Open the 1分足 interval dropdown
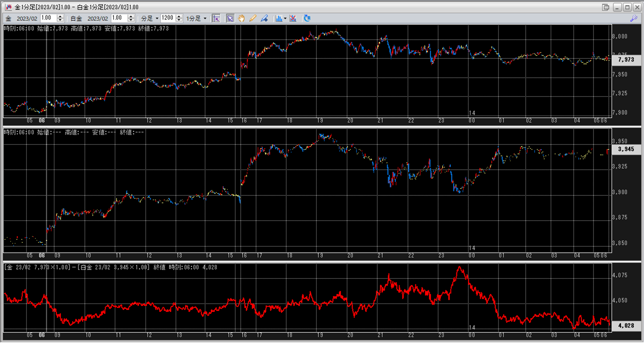The width and height of the screenshot is (644, 343). (x=205, y=18)
